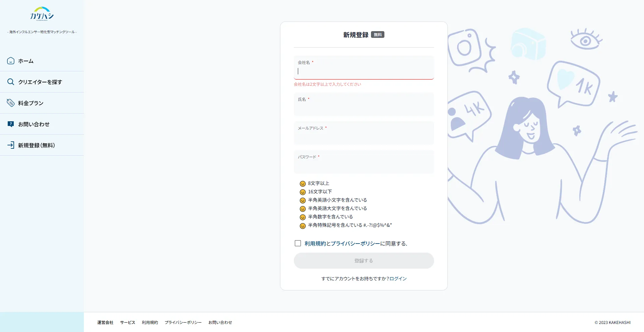Click into the パスワード field
This screenshot has height=332, width=644.
(364, 165)
